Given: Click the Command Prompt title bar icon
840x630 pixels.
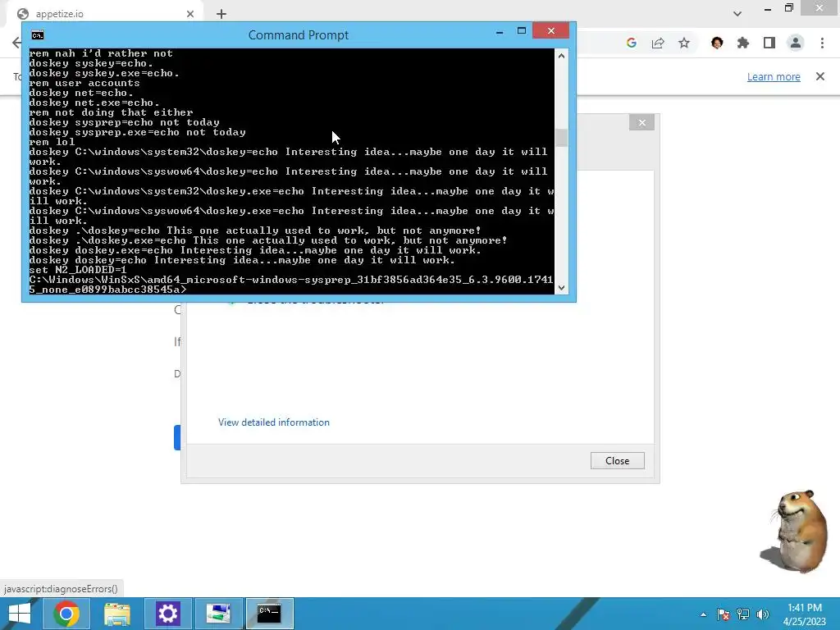Looking at the screenshot, I should [38, 35].
